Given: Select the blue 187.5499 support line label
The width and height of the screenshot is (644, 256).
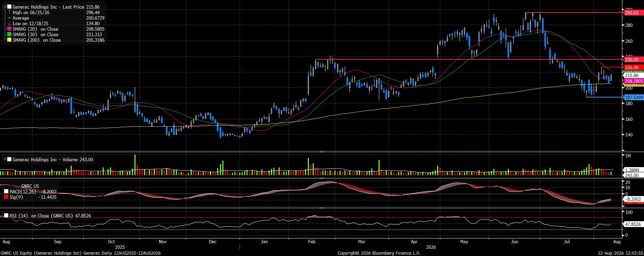Looking at the screenshot, I should 633,98.
